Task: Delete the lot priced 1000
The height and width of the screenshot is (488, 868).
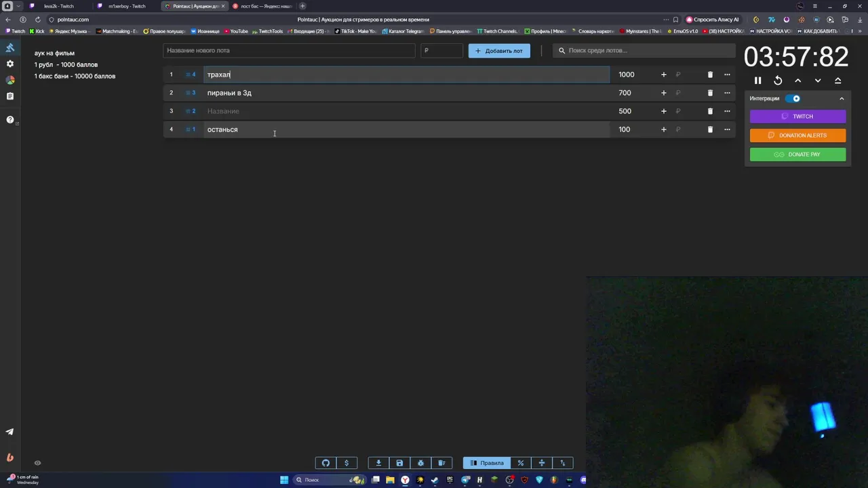Action: click(710, 75)
